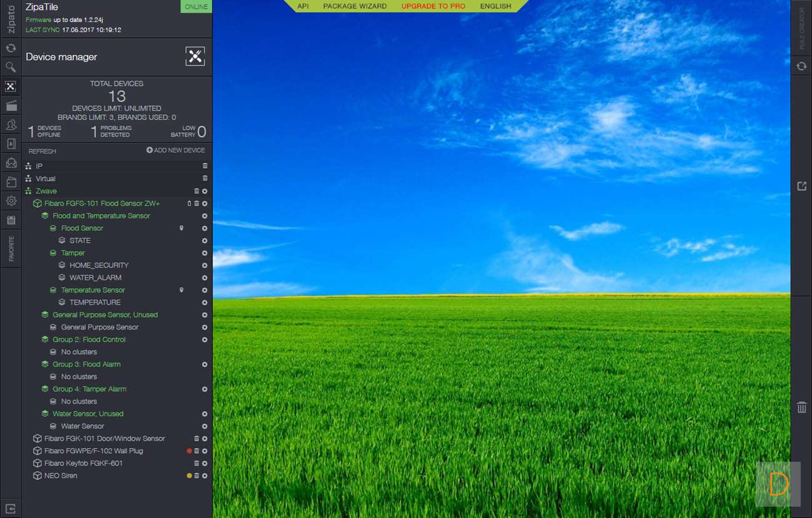Delete the NEO Siren device via trash icon
Viewport: 812px width, 518px height.
197,476
